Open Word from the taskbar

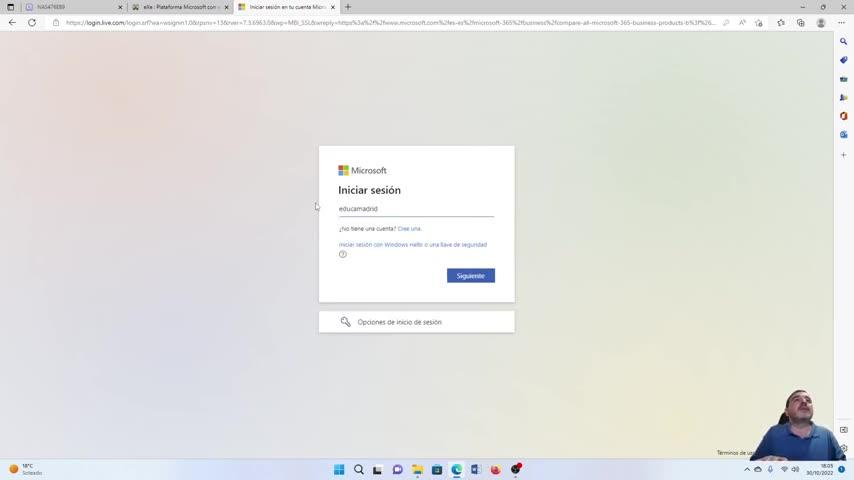click(x=476, y=470)
